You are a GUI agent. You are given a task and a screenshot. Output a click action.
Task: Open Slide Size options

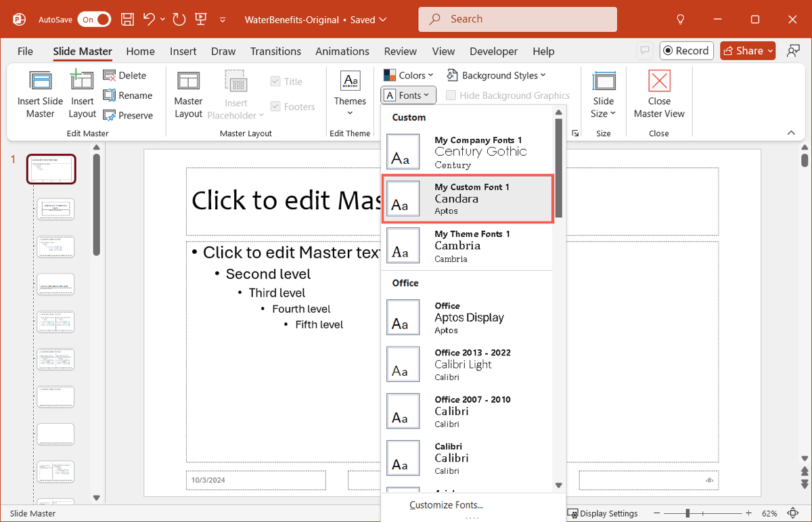(604, 95)
